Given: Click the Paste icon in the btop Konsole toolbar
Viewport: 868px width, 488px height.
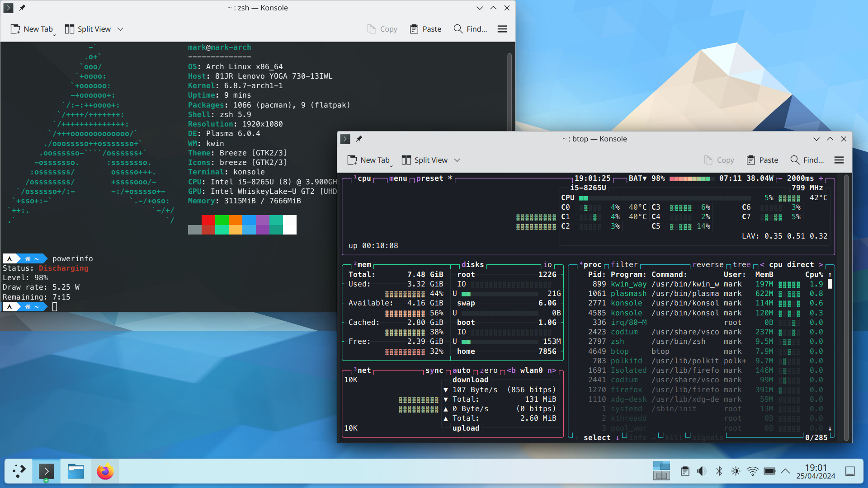Looking at the screenshot, I should pos(751,160).
